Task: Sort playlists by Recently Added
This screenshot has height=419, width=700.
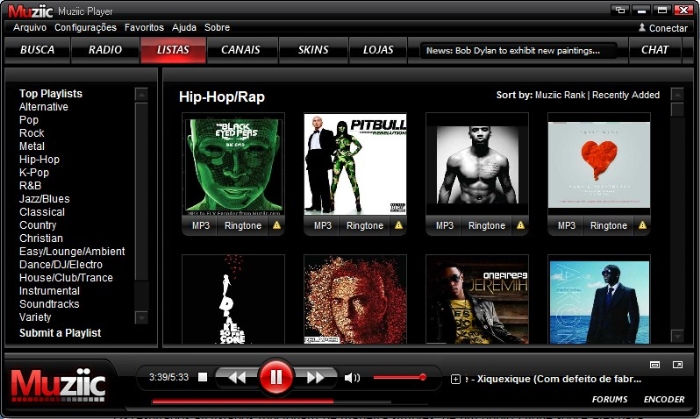Action: 626,95
